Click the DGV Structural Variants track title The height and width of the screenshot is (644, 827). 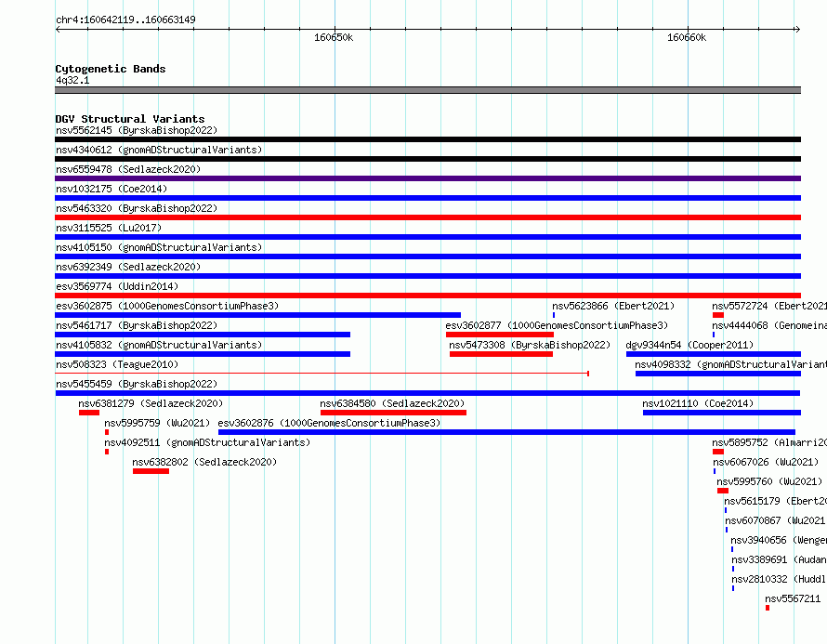click(x=130, y=119)
